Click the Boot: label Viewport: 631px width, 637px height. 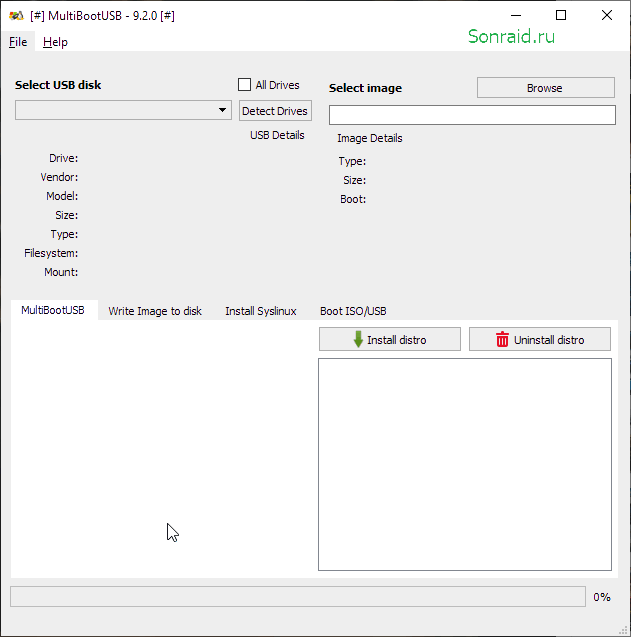coord(353,199)
